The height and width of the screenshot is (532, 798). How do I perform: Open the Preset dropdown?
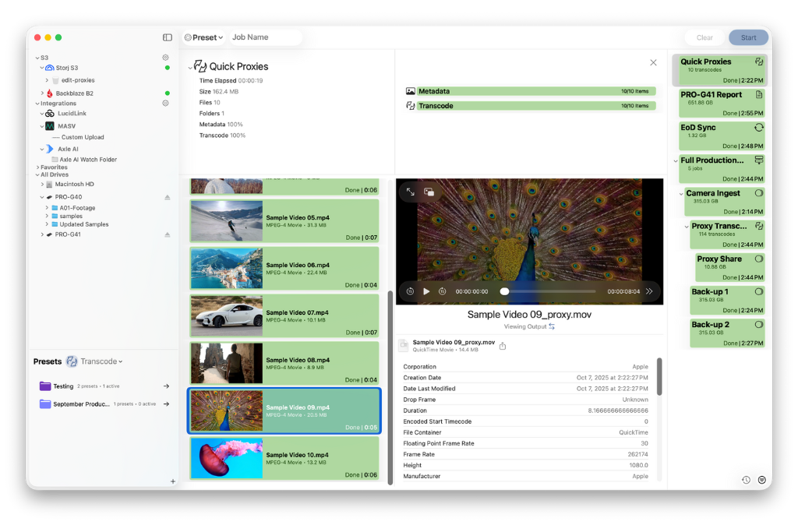click(203, 37)
